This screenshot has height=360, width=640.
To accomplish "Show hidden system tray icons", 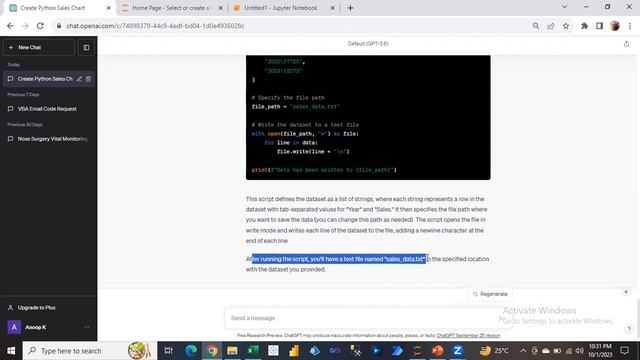I will click(x=523, y=351).
